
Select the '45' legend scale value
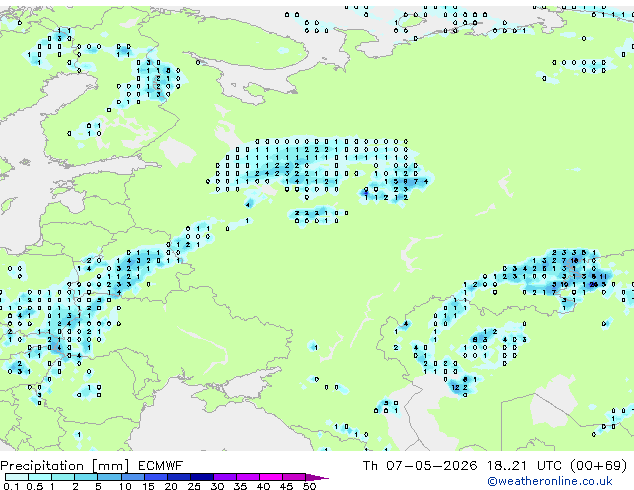286,486
